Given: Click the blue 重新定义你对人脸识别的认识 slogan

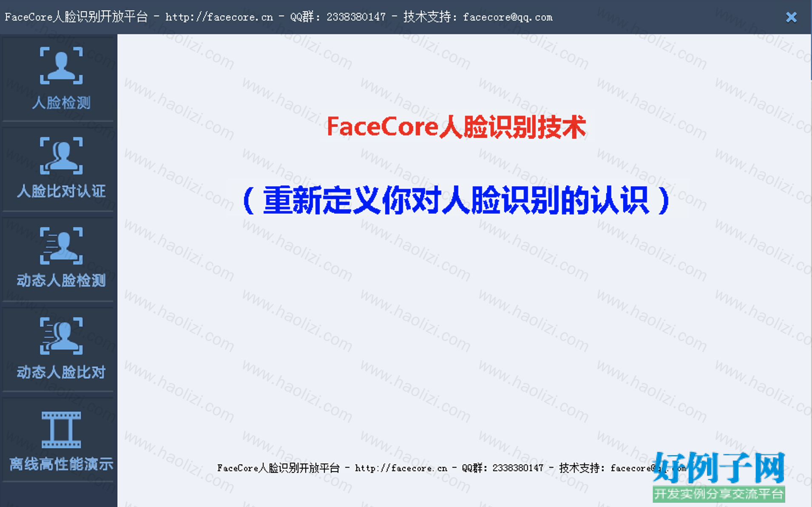Looking at the screenshot, I should tap(456, 200).
